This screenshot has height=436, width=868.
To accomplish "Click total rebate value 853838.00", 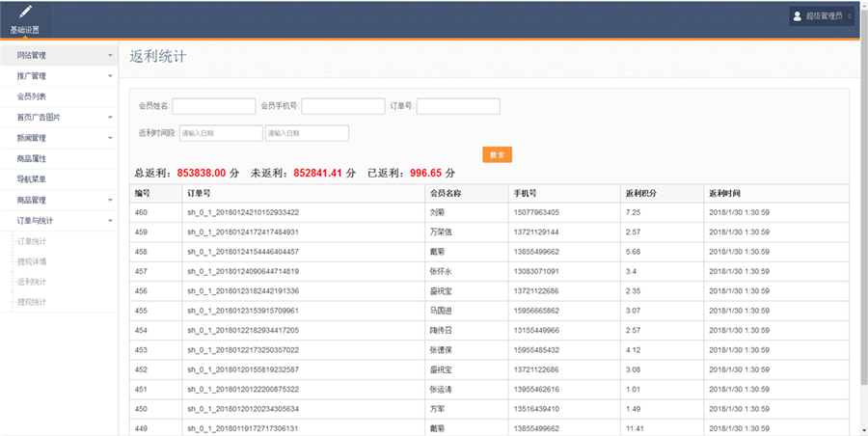I will [202, 174].
